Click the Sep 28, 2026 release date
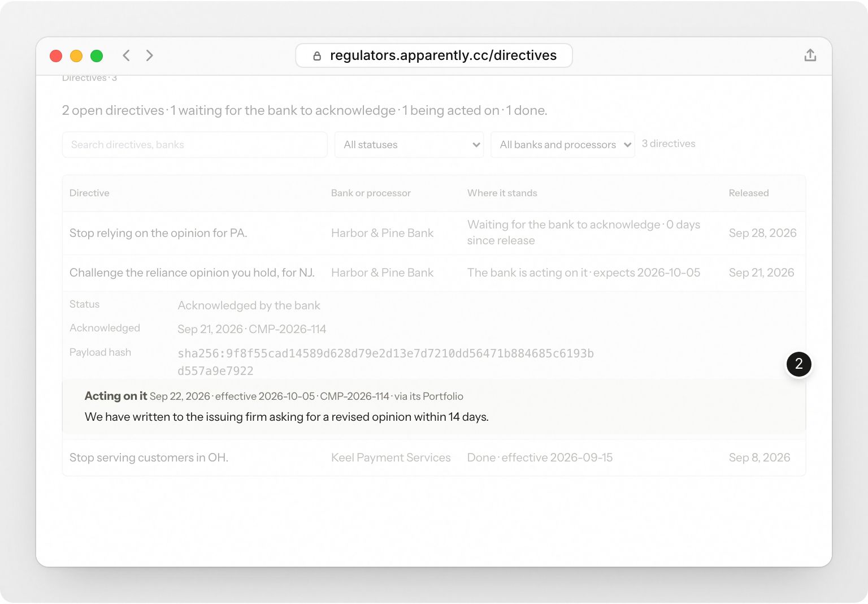The width and height of the screenshot is (868, 604). [762, 233]
